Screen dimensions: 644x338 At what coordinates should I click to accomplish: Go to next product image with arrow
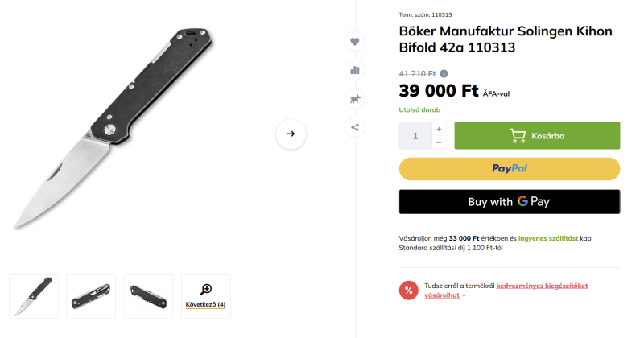(291, 134)
